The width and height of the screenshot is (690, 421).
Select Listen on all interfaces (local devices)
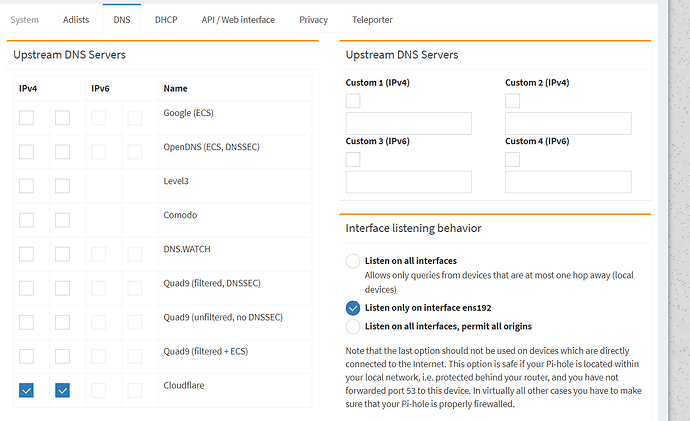[x=352, y=261]
